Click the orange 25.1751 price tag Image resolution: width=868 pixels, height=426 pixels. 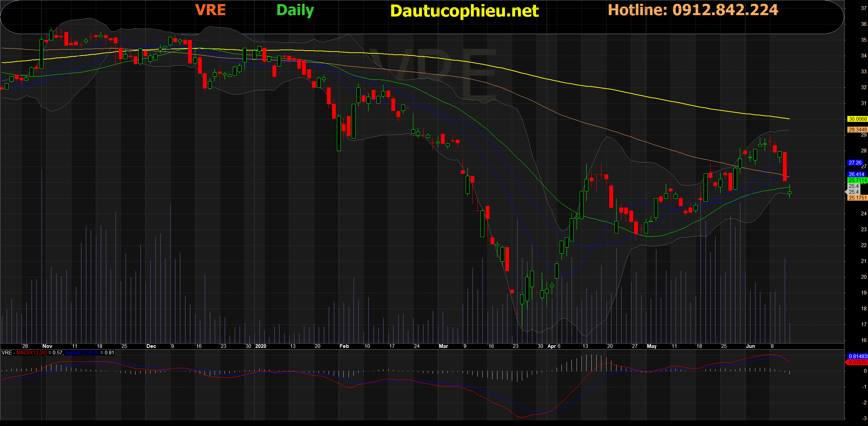point(857,198)
